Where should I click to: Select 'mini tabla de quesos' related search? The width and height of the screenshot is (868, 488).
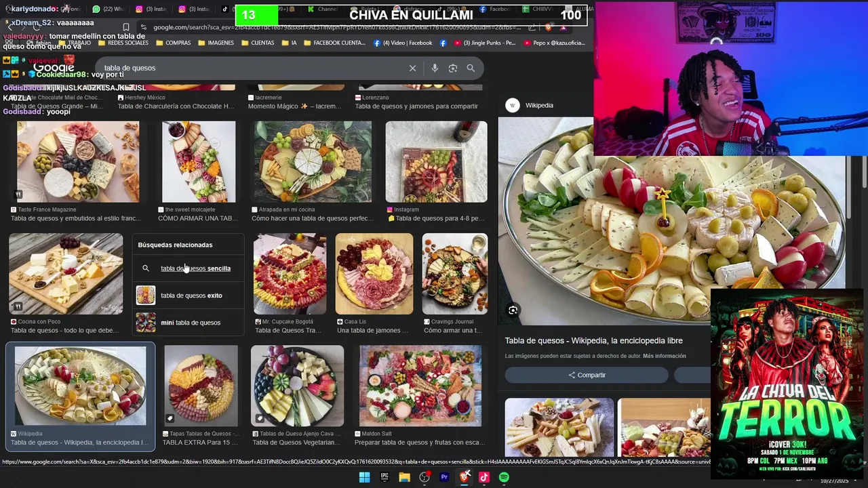click(x=188, y=323)
